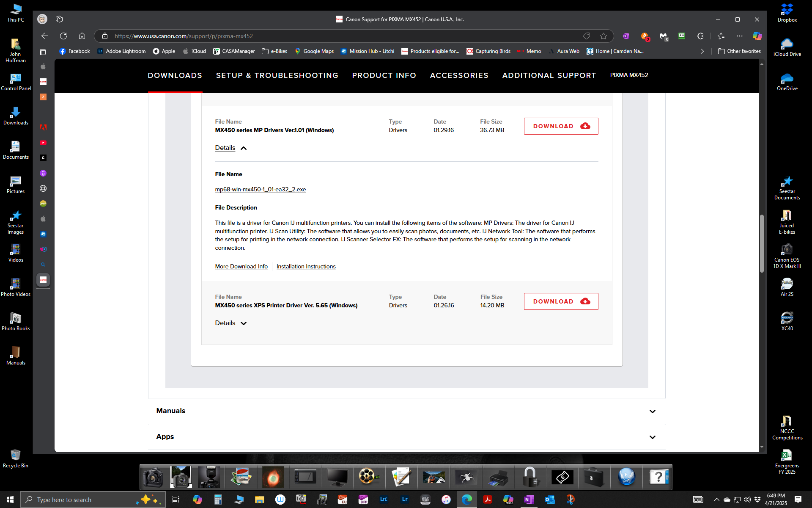Open the YouTube vertical tab
Screen dimensions: 812x508
click(43, 143)
